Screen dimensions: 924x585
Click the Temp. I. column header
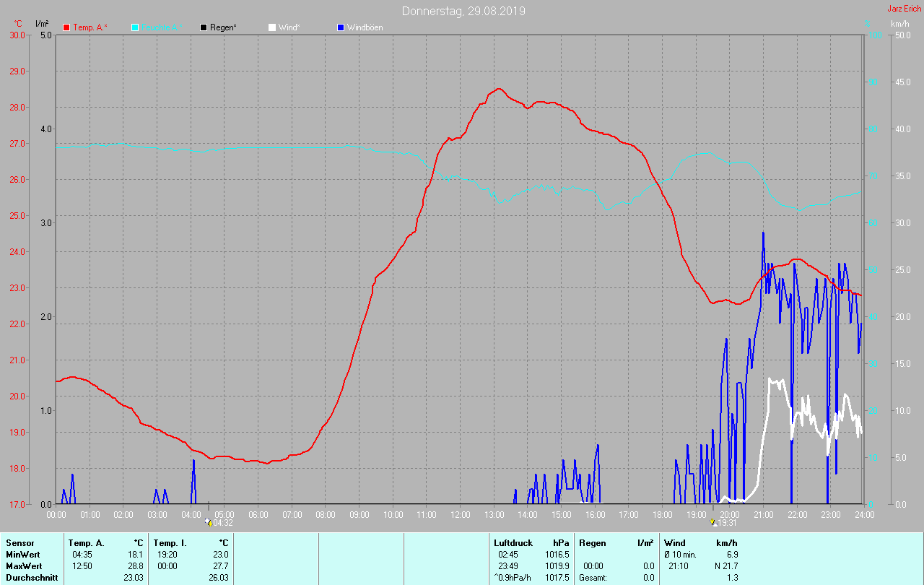[170, 542]
